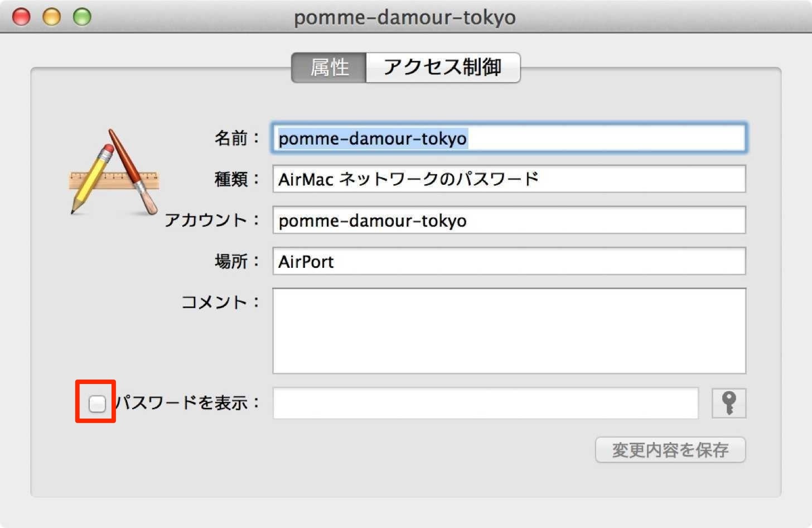Switch to the 属性 tab
The image size is (812, 528).
point(329,68)
